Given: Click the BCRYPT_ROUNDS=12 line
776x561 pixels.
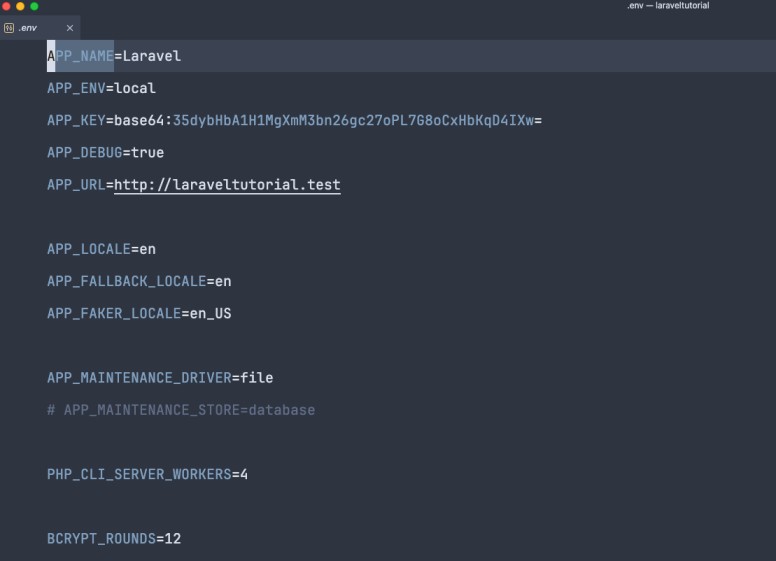Looking at the screenshot, I should (x=114, y=538).
